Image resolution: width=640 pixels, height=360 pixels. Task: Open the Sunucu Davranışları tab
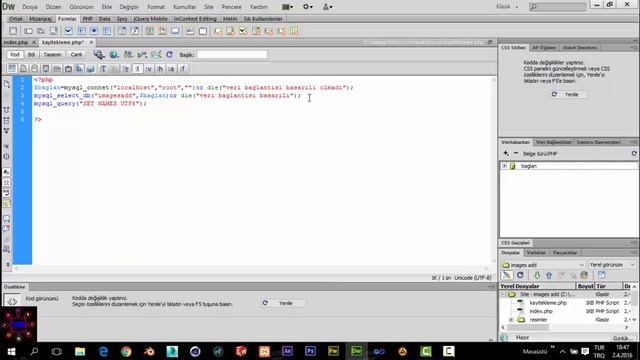click(598, 142)
